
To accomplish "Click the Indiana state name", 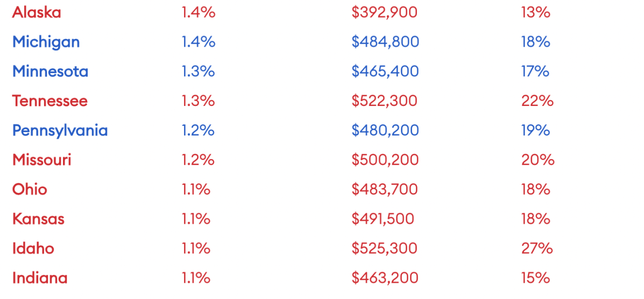I will coord(40,278).
